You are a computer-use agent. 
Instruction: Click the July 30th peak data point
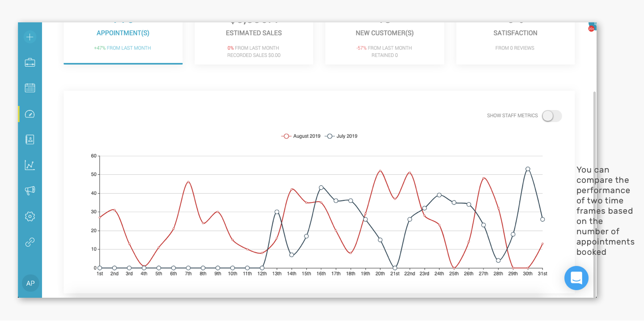point(528,169)
